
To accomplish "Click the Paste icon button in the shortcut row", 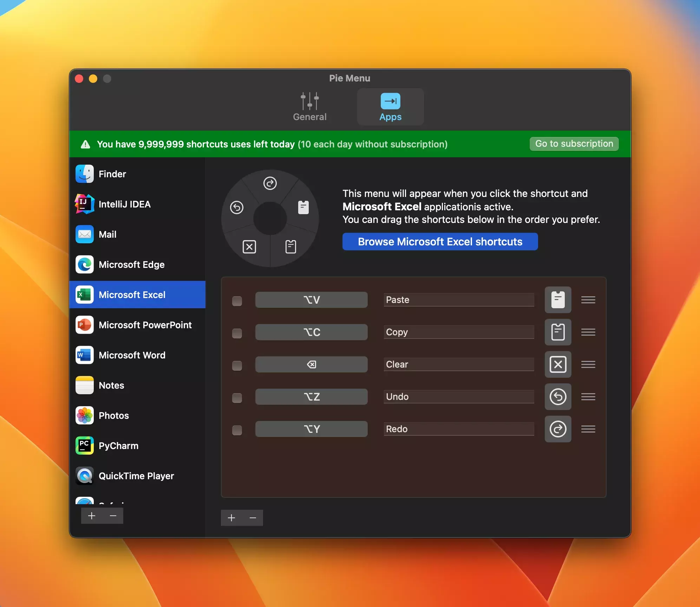I will coord(558,300).
